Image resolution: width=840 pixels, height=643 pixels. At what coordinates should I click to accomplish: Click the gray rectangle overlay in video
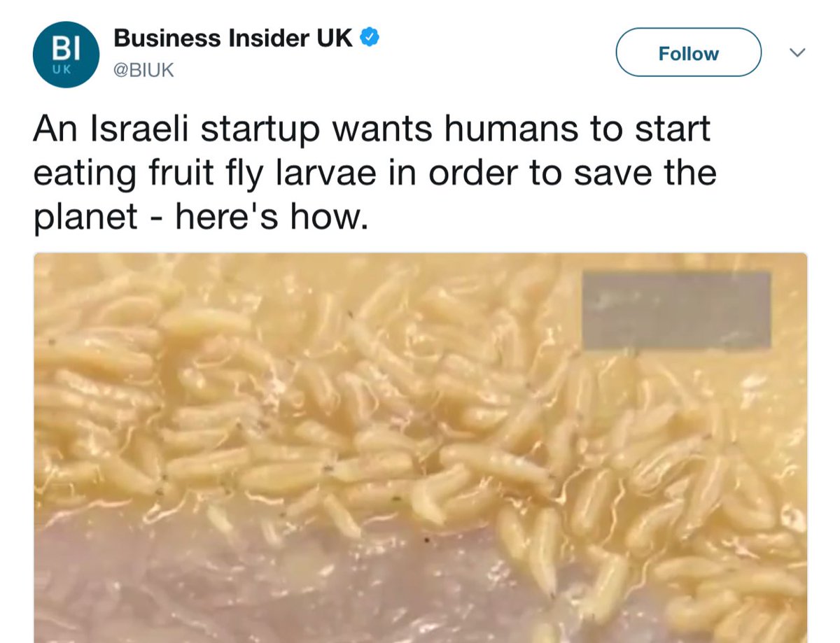tap(676, 310)
